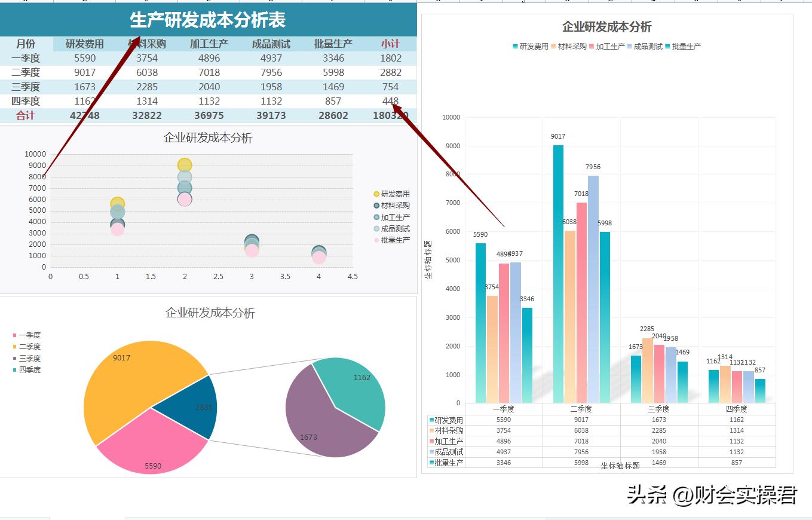Click the chart title 企业研发成本分析 above the bar chart
Image resolution: width=812 pixels, height=520 pixels.
coord(606,26)
